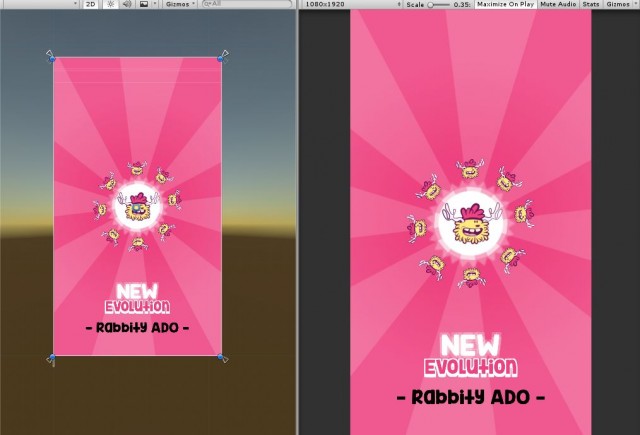Screen dimensions: 640x435
Task: Toggle Maximize On Play
Action: click(505, 4)
